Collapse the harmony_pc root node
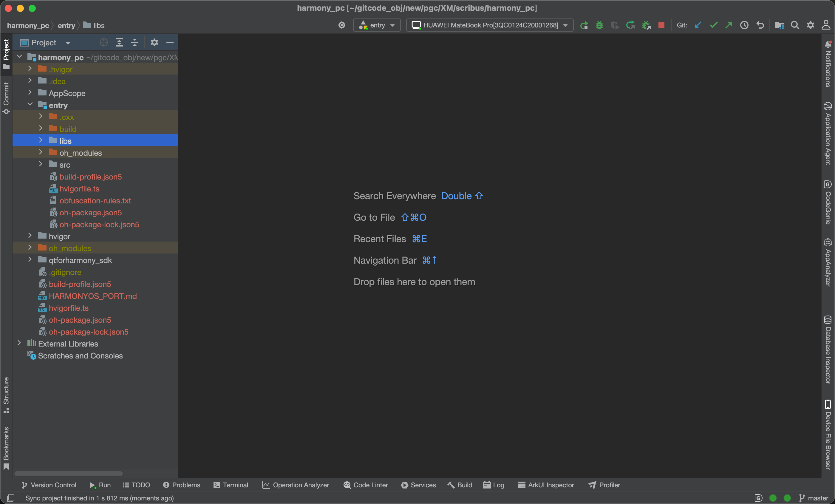835x504 pixels. [x=19, y=57]
